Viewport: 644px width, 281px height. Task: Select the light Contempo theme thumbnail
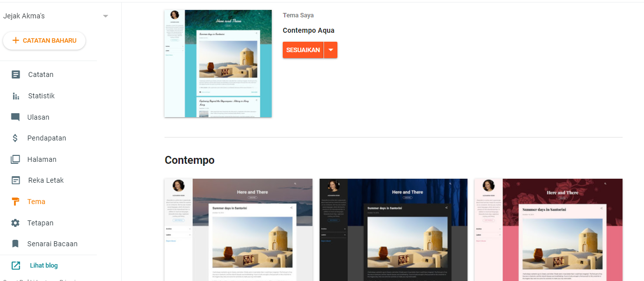[x=239, y=230]
